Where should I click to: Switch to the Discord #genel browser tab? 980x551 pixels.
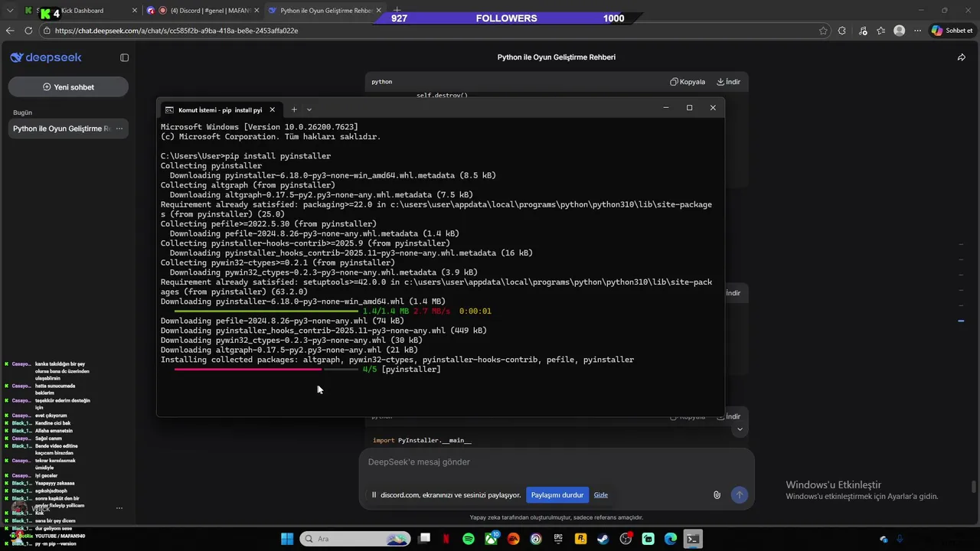201,11
